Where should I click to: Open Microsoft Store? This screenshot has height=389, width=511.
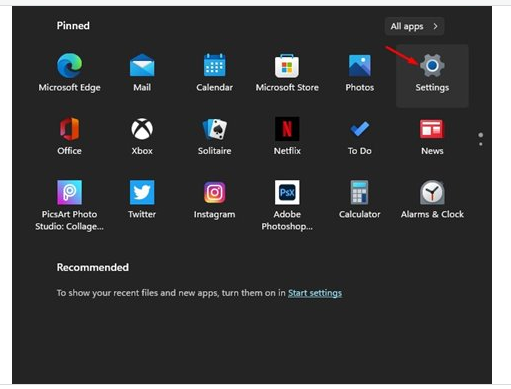[287, 72]
